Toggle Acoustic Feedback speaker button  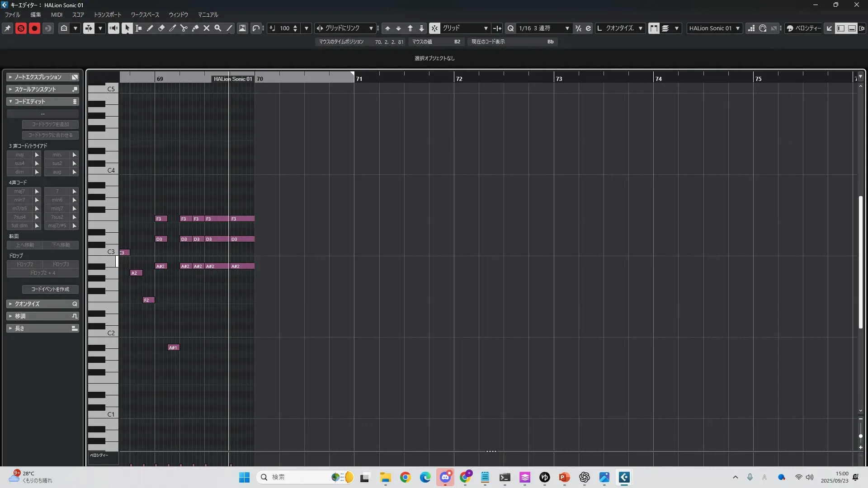pyautogui.click(x=113, y=28)
